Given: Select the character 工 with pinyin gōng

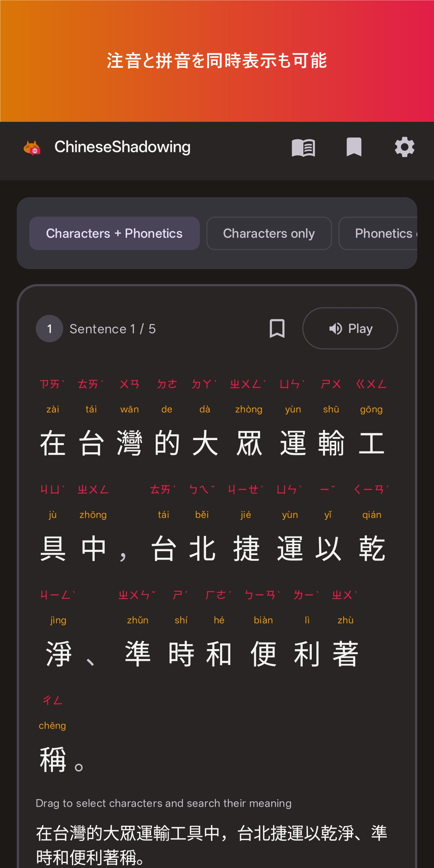Looking at the screenshot, I should (372, 443).
